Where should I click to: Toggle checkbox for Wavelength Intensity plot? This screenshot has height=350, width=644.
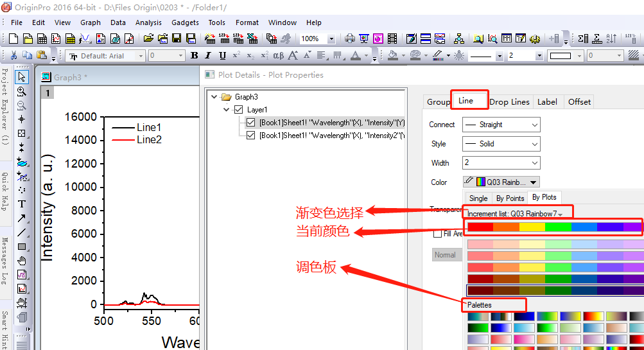click(250, 123)
